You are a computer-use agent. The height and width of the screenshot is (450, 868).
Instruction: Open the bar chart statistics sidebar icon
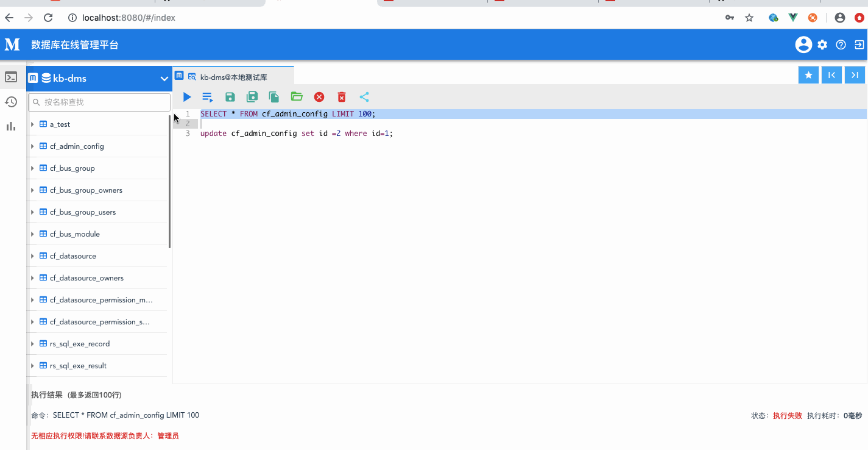(11, 126)
